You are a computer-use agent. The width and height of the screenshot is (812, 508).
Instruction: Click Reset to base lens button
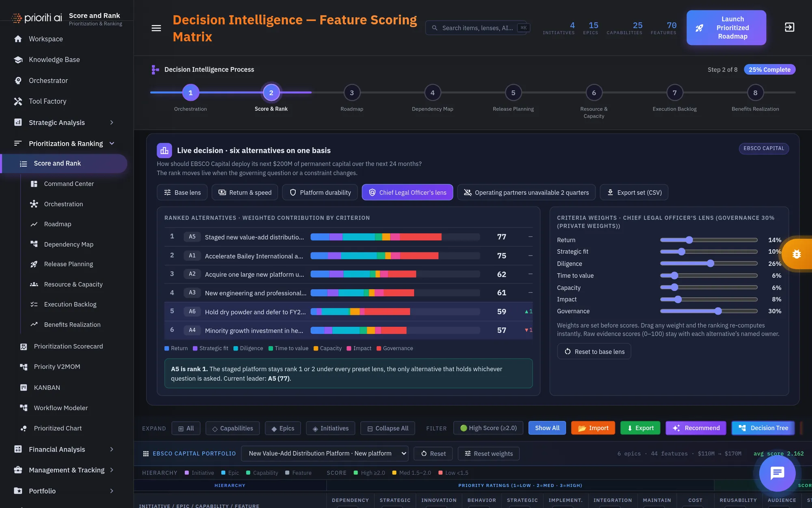[x=594, y=352]
